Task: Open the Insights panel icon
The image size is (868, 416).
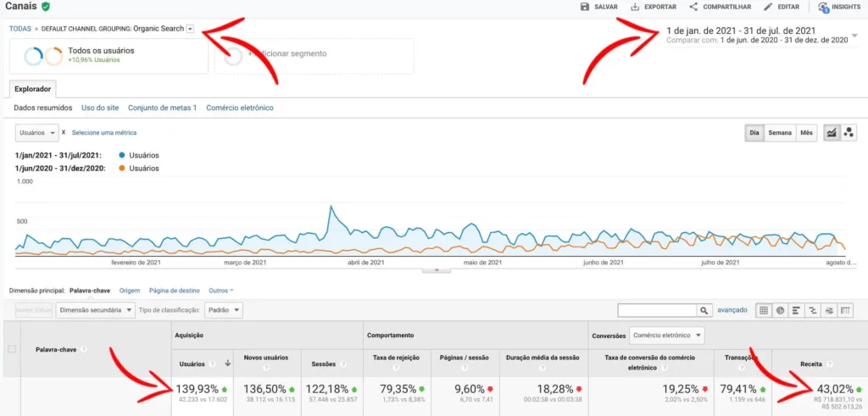Action: click(823, 7)
